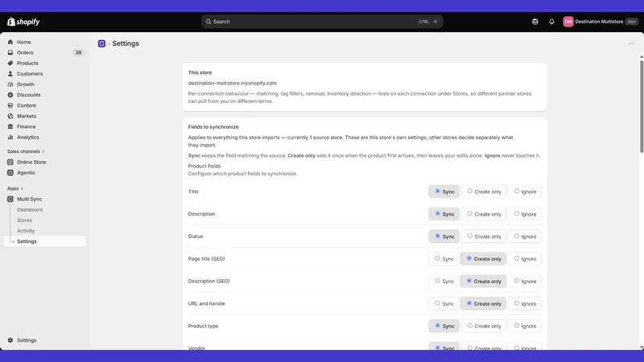Image resolution: width=644 pixels, height=362 pixels.
Task: Set Product type to Create only
Action: click(484, 326)
